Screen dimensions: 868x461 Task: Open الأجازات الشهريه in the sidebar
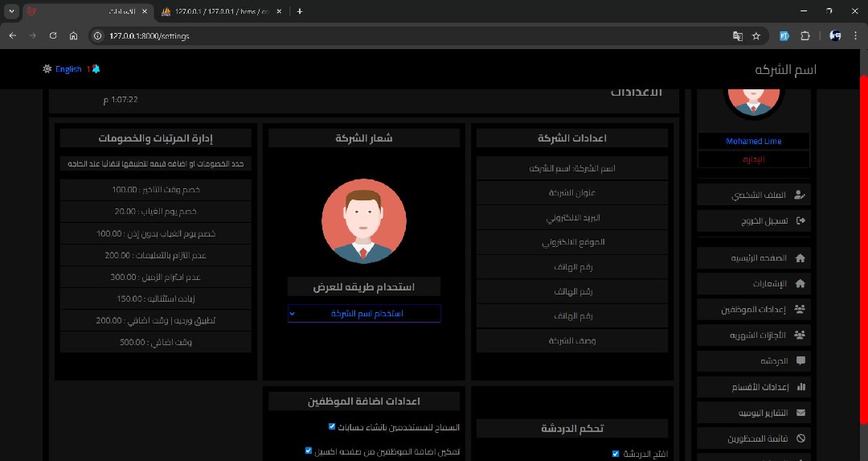[x=753, y=335]
